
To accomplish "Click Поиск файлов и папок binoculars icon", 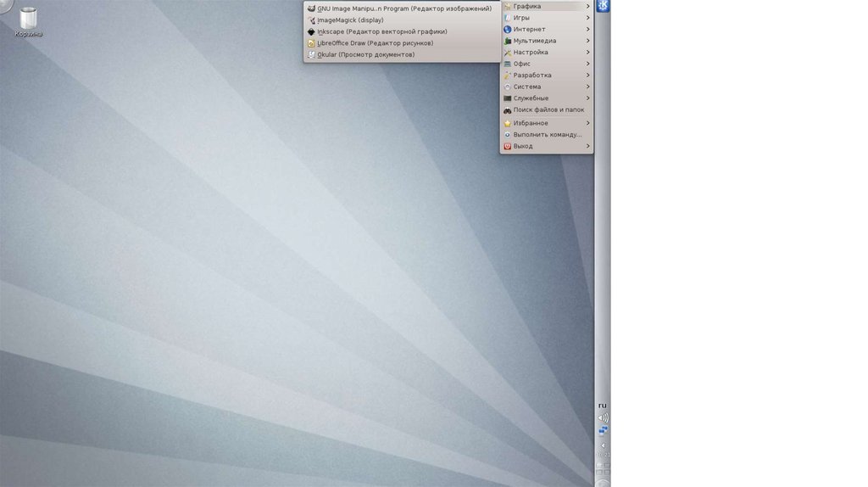I will (x=507, y=110).
